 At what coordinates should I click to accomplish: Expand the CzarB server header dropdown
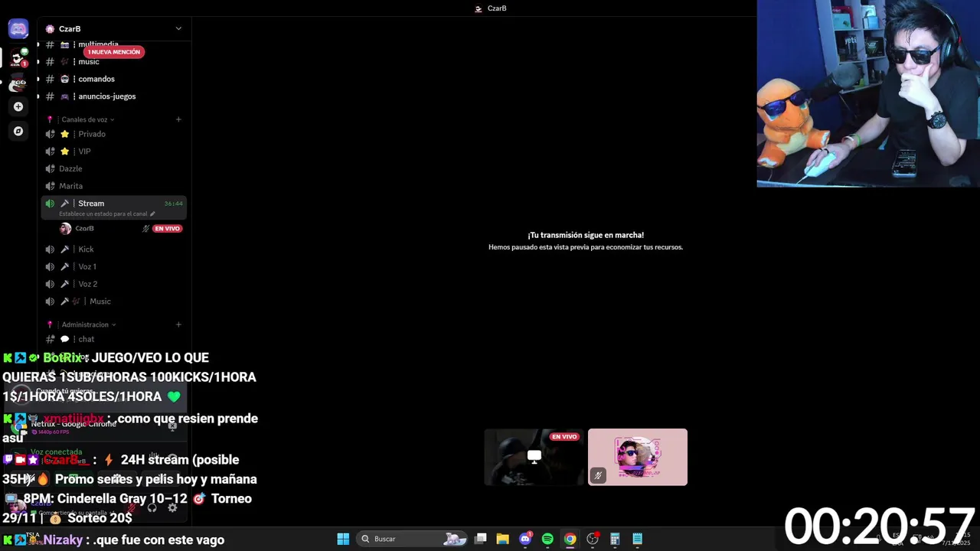click(x=178, y=29)
